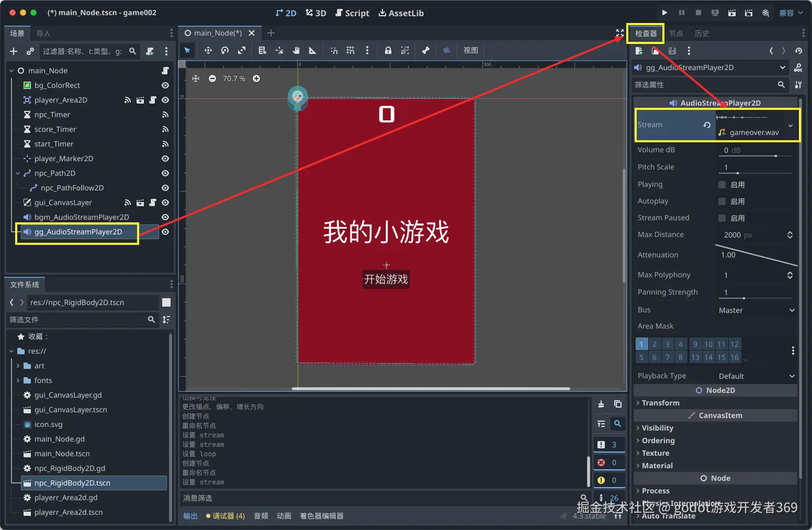The image size is (812, 530).
Task: Collapse the npc_Path2D tree node
Action: coord(18,173)
